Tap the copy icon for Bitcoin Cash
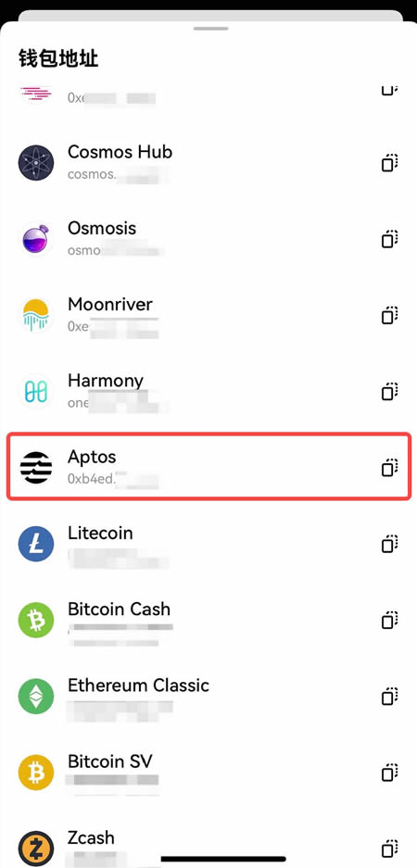This screenshot has width=417, height=868. 390,620
